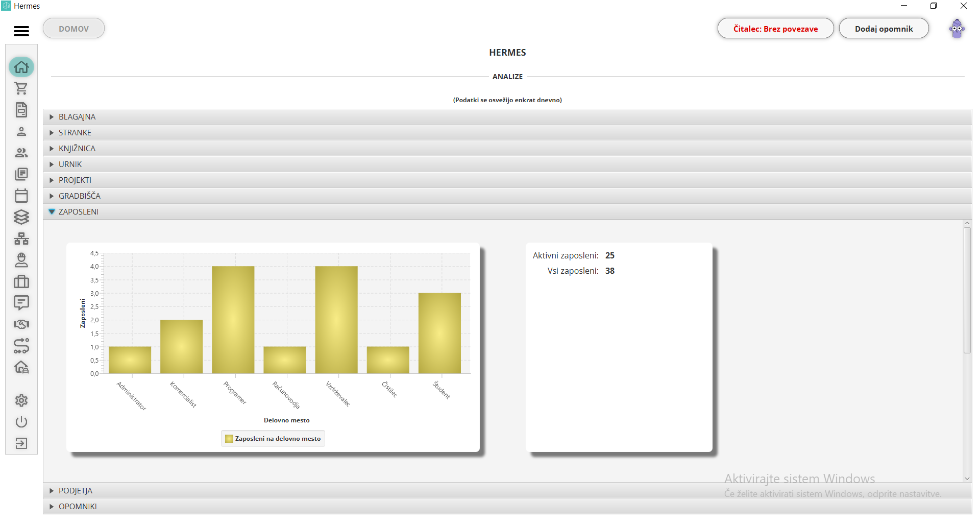
Task: Click the Administrator bar in chart
Action: pyautogui.click(x=130, y=360)
